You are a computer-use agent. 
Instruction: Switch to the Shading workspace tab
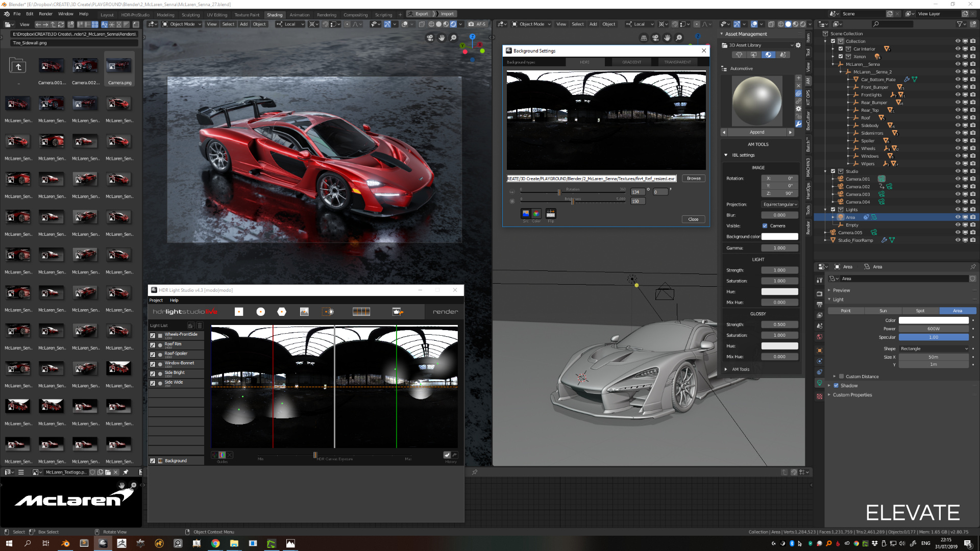coord(275,15)
